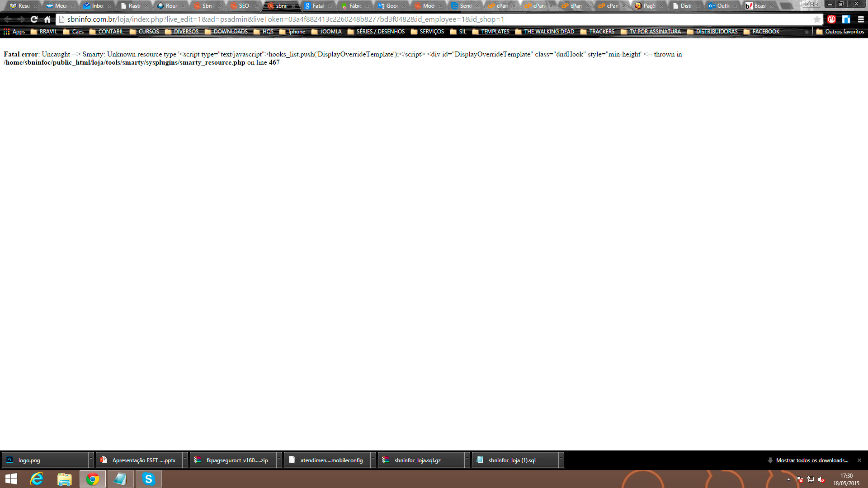Click the network tray icon
The image size is (868, 488).
[x=811, y=479]
